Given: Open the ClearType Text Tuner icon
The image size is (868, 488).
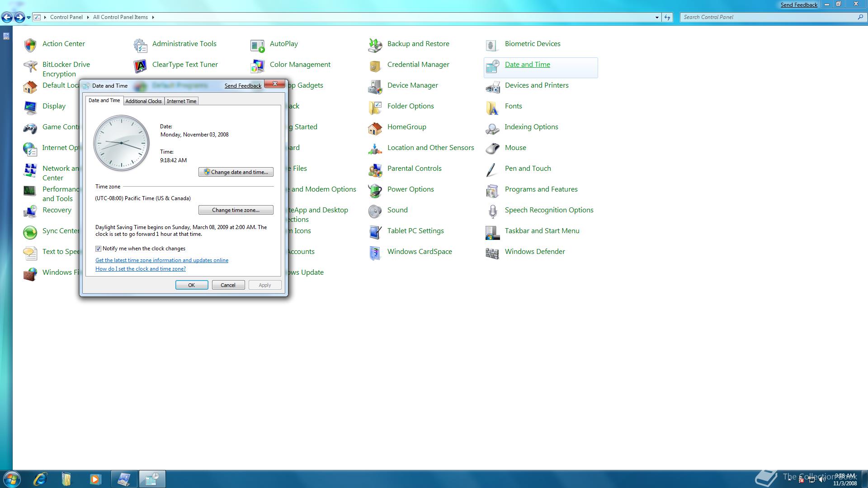Looking at the screenshot, I should tap(140, 66).
